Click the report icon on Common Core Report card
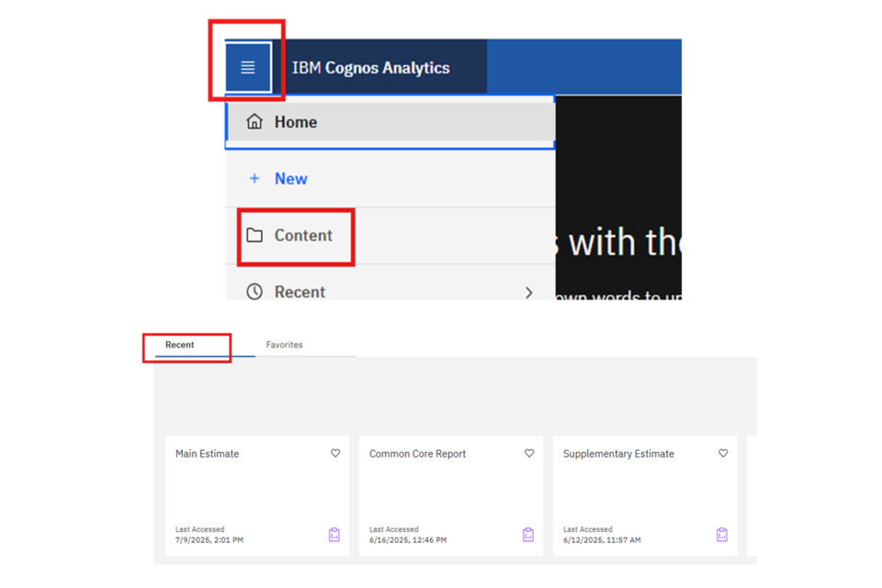882x588 pixels. pos(528,535)
